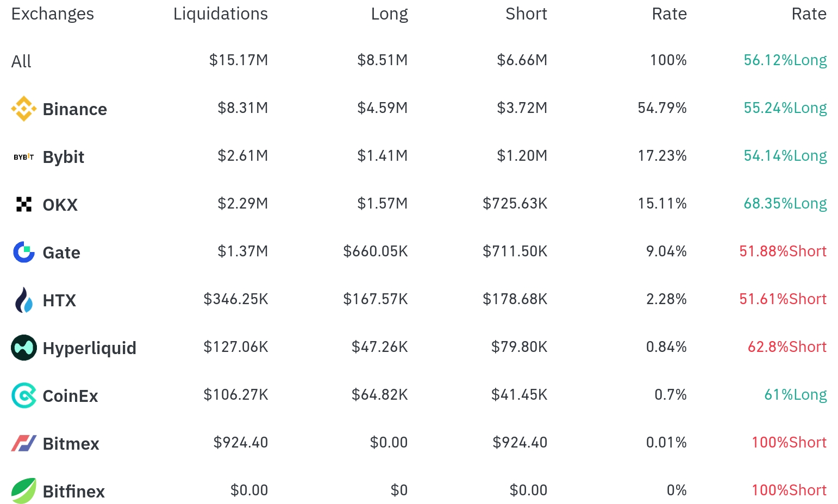Click the Binance logo icon

tap(24, 109)
